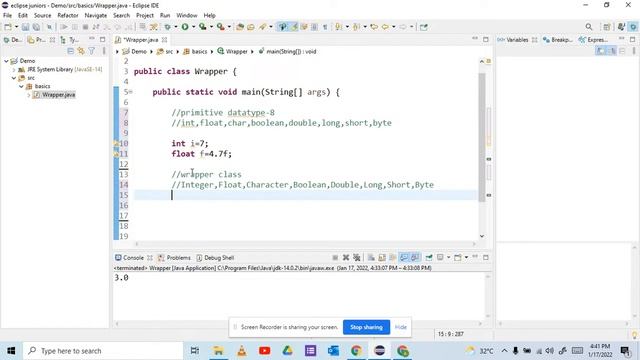This screenshot has height=360, width=640.
Task: Open the Breakpoints view tab
Action: click(x=558, y=40)
